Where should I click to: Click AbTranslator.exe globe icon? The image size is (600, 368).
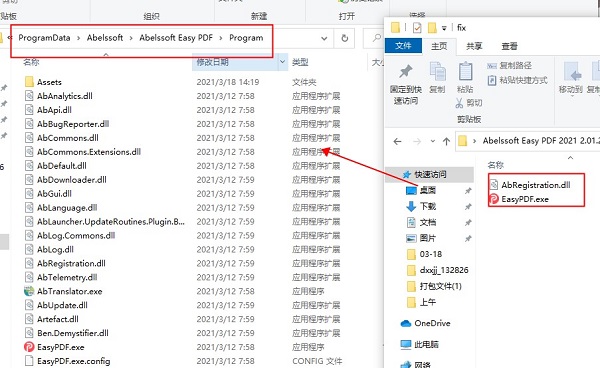click(x=29, y=291)
